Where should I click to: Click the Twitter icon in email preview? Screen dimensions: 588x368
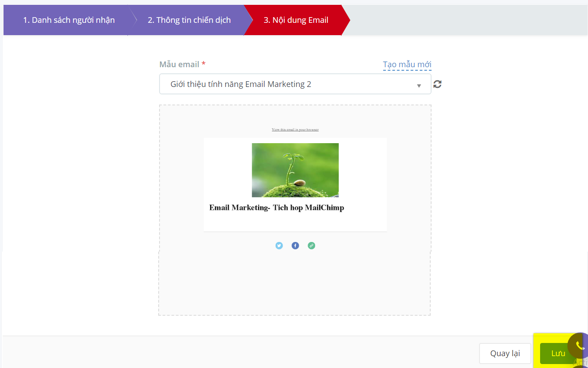point(279,245)
